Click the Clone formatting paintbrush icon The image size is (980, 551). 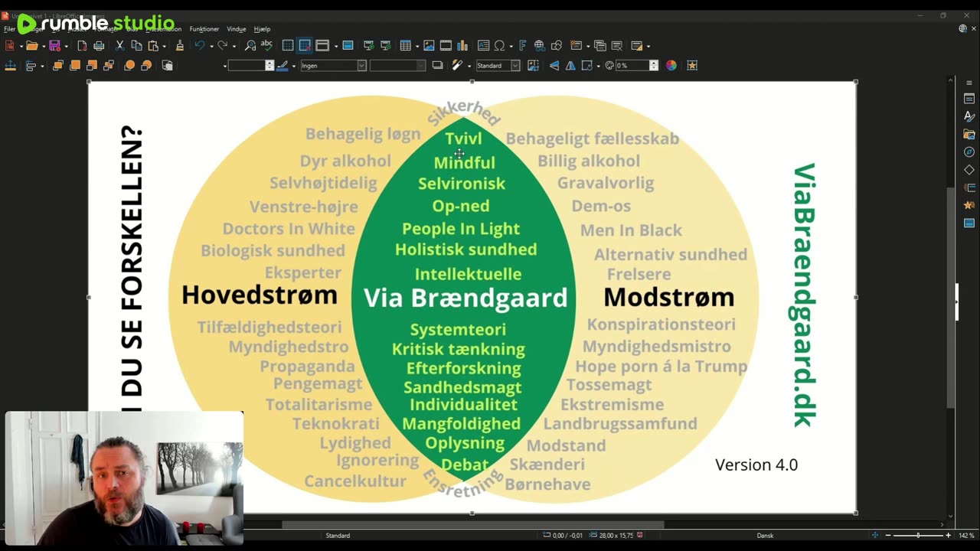tap(180, 46)
